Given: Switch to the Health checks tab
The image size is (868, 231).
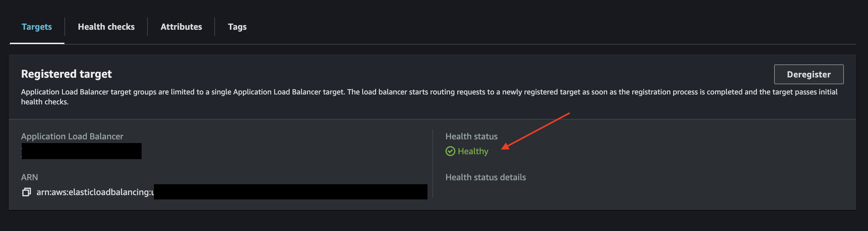Looking at the screenshot, I should tap(106, 27).
